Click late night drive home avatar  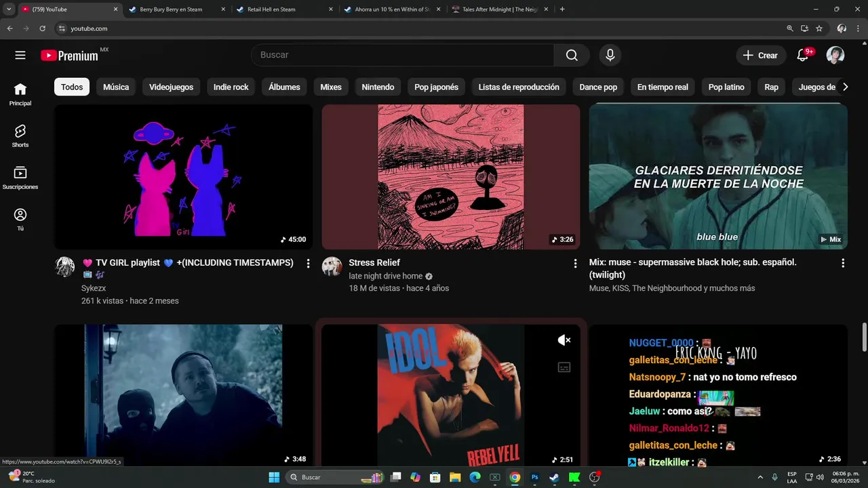pyautogui.click(x=332, y=266)
